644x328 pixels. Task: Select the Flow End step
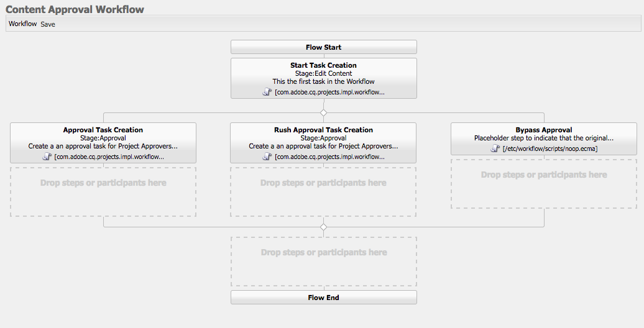(323, 298)
